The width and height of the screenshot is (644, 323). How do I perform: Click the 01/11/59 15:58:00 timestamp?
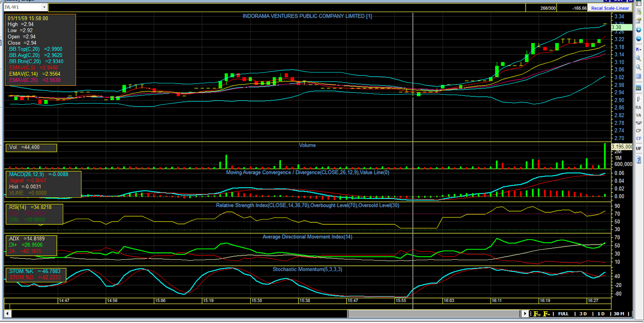[x=28, y=18]
